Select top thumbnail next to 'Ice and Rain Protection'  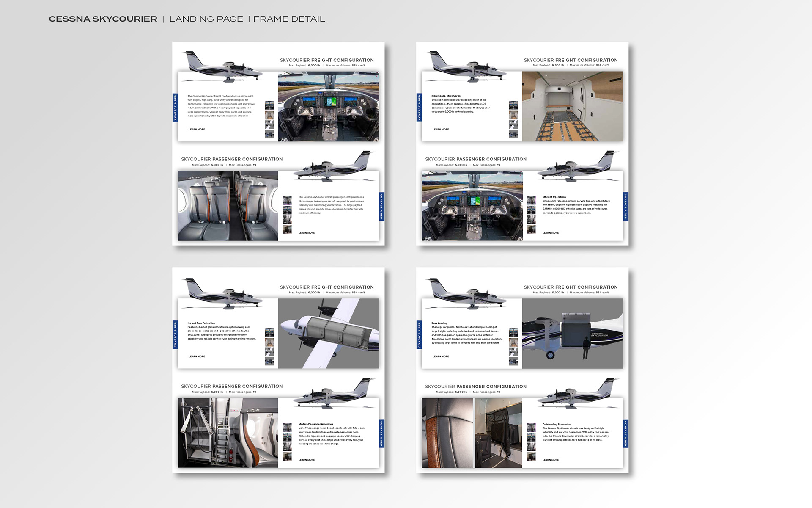pyautogui.click(x=269, y=332)
